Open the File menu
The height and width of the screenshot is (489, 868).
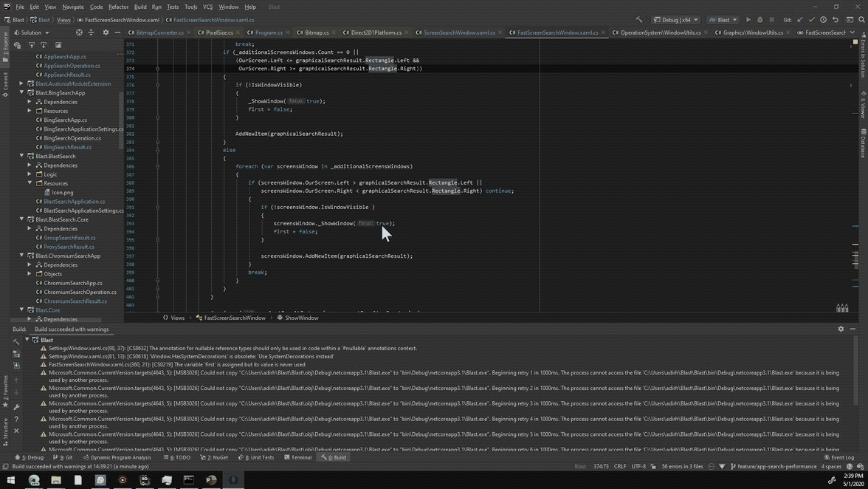pyautogui.click(x=20, y=7)
